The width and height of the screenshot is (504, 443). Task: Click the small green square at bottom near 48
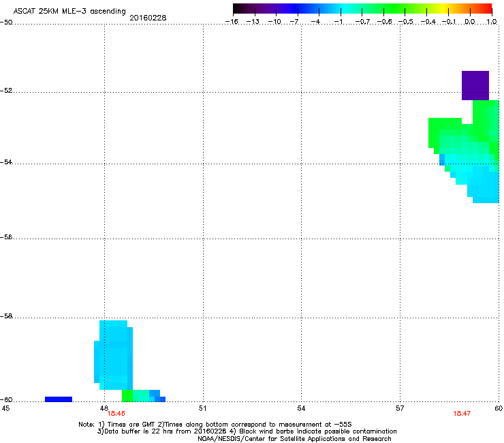point(127,396)
